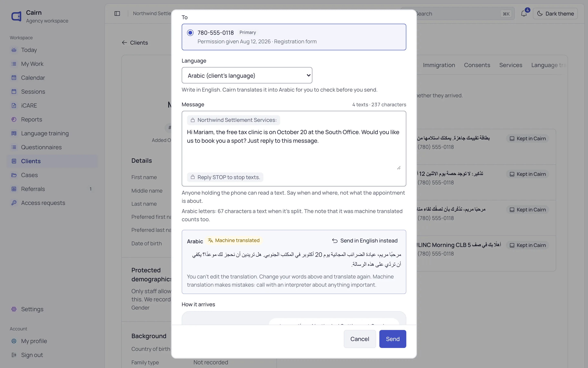
Task: Select the 780-555-0118 primary number radio
Action: point(190,33)
